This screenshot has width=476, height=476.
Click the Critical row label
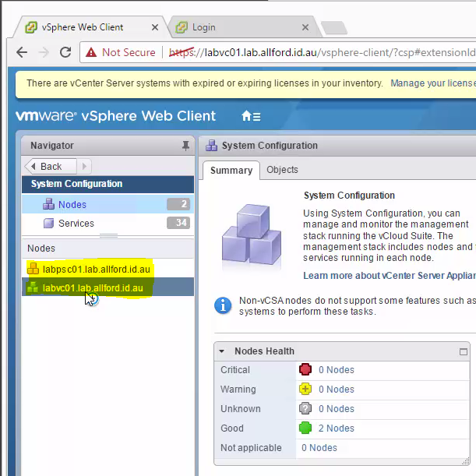pyautogui.click(x=235, y=370)
